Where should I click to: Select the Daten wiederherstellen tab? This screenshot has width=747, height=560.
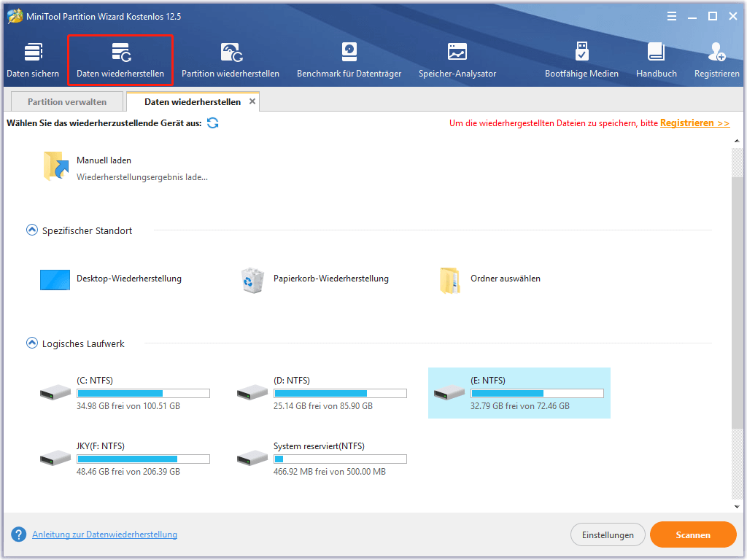[x=193, y=102]
